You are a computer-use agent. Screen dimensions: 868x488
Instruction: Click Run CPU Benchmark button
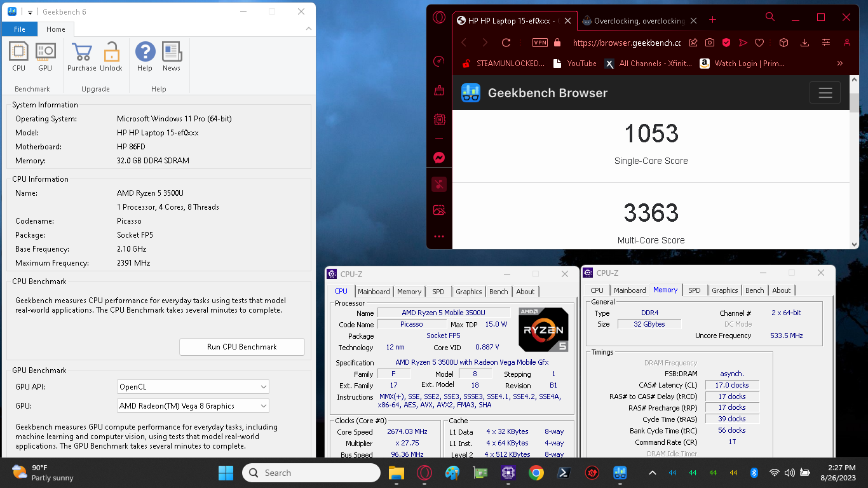tap(242, 347)
